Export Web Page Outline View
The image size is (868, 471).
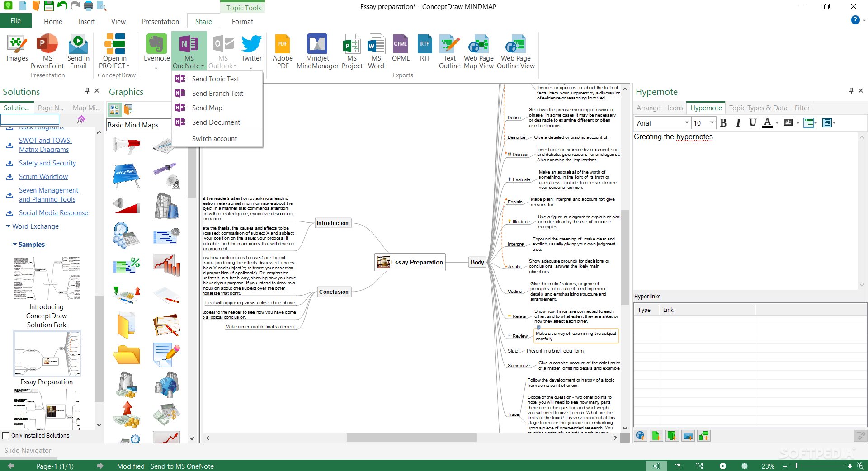pos(516,51)
